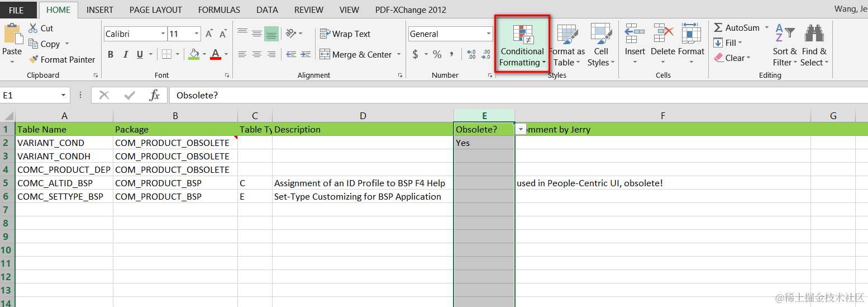Image resolution: width=868 pixels, height=307 pixels.
Task: Open filter dropdown on Obsolete? header
Action: click(x=521, y=129)
